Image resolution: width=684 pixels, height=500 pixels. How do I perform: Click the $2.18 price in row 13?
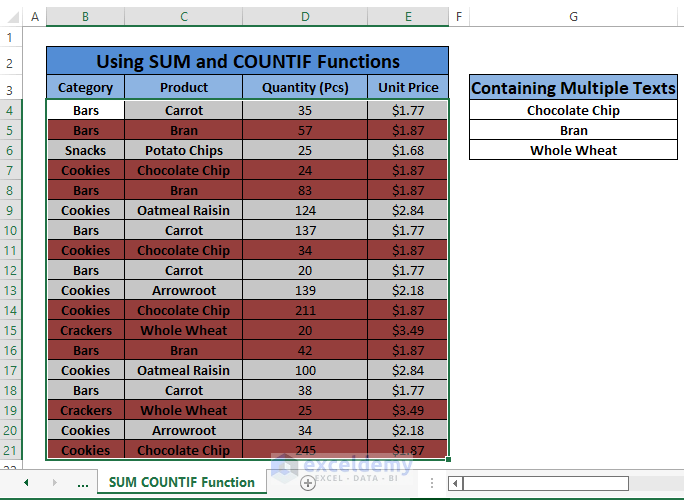[x=408, y=290]
